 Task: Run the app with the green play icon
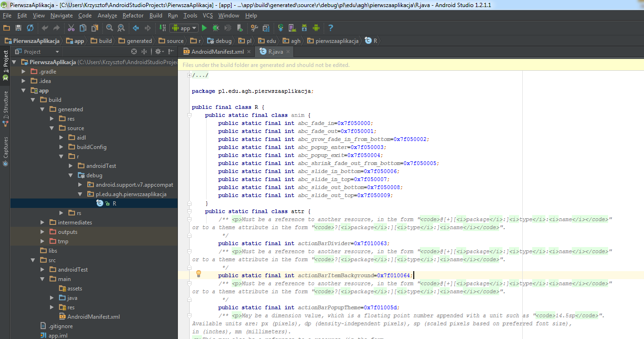pos(204,28)
